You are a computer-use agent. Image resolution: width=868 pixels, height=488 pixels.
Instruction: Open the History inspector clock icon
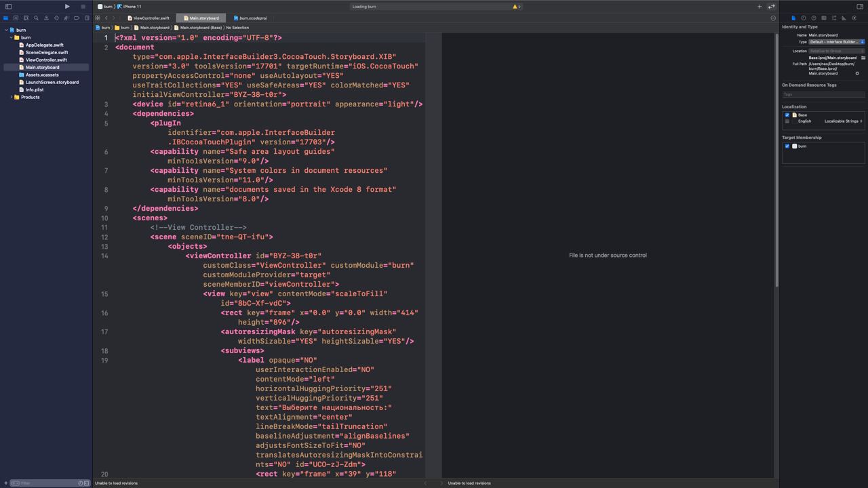tap(804, 18)
